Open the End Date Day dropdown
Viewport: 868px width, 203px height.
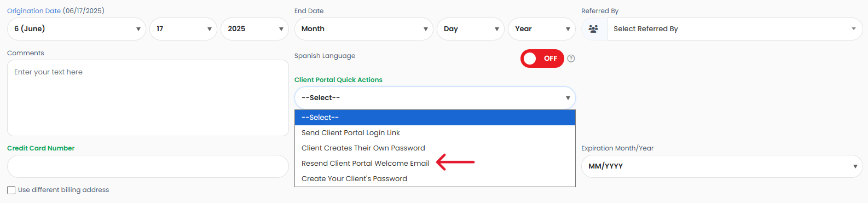[471, 29]
